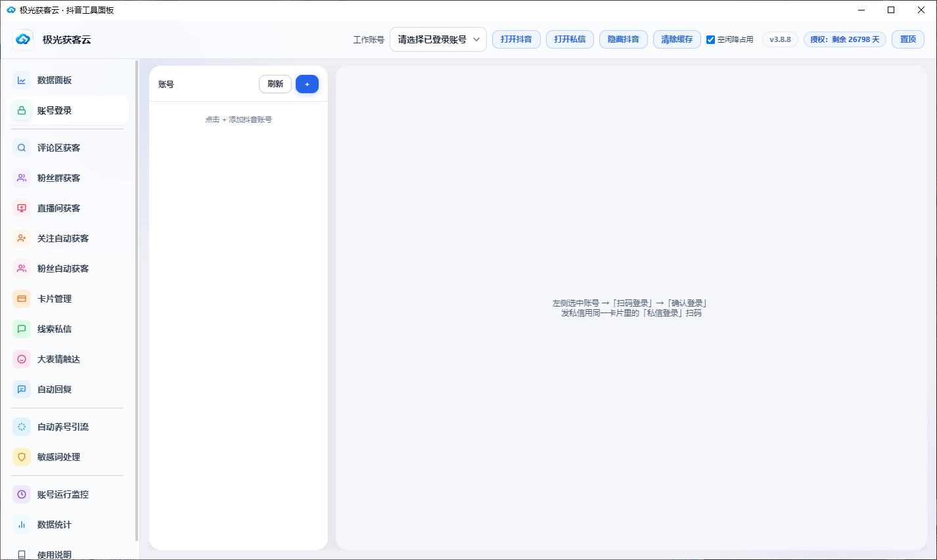Click 授权：剩余 26798 天 badge
937x560 pixels.
pos(845,39)
